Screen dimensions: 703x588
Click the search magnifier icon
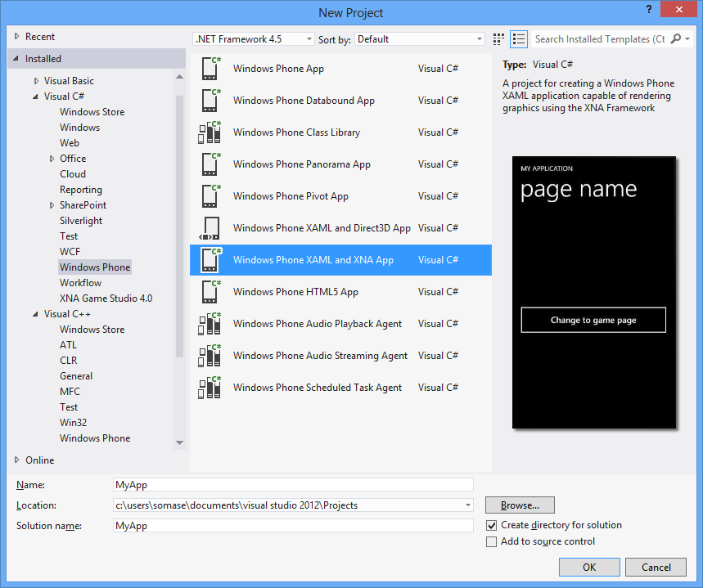[x=676, y=39]
